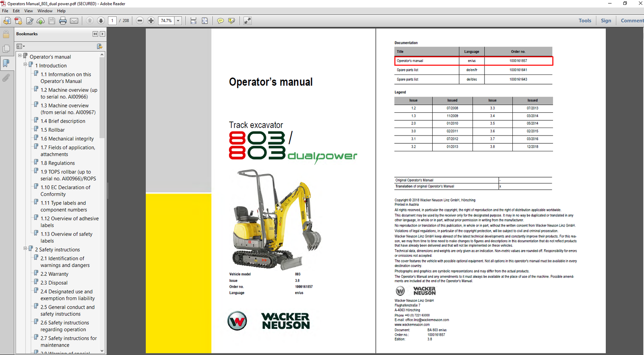Select bookmark 1.6 Mechanical integrity
The height and width of the screenshot is (355, 644).
(x=67, y=139)
